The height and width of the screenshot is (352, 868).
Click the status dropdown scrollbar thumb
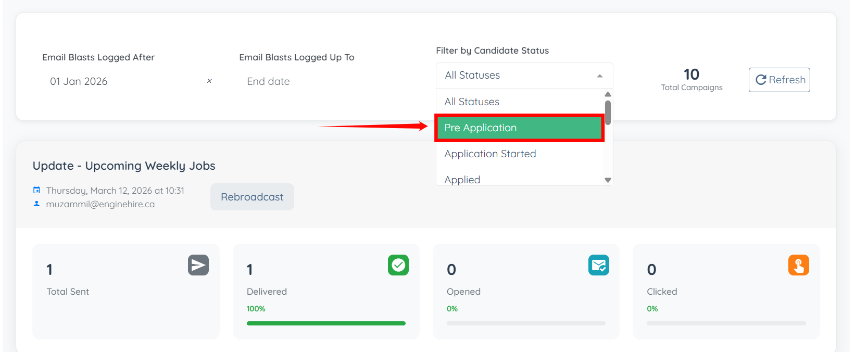[608, 112]
